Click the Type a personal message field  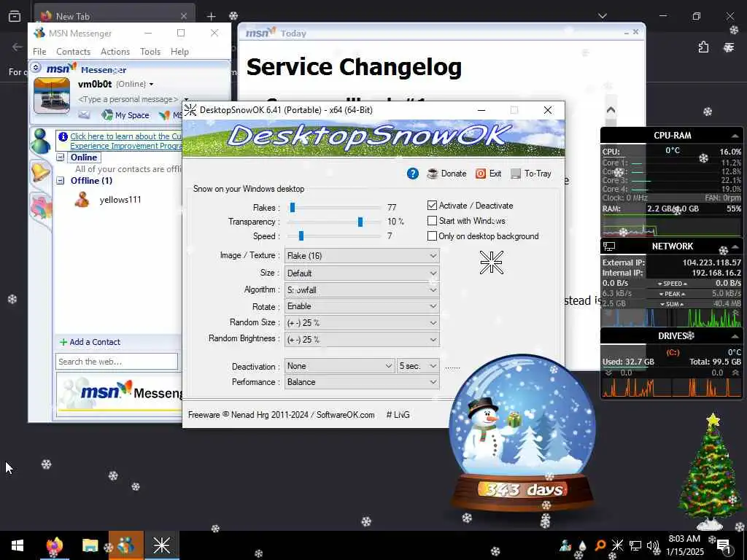(x=128, y=99)
